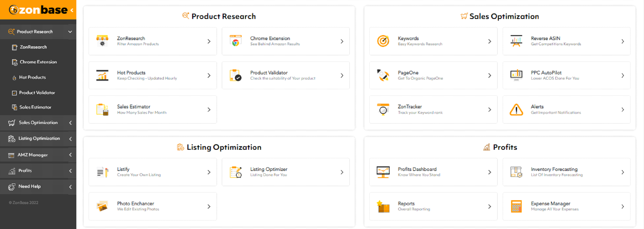Click the arrow on the Reports card
The width and height of the screenshot is (644, 229).
coord(490,207)
